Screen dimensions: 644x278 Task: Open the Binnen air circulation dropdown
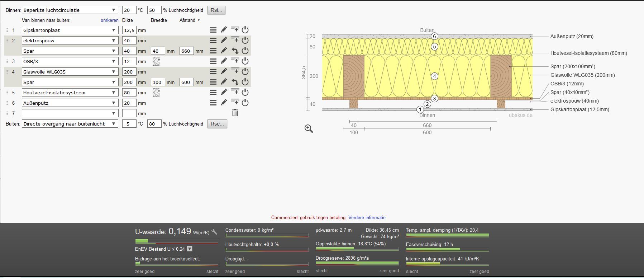pos(70,10)
